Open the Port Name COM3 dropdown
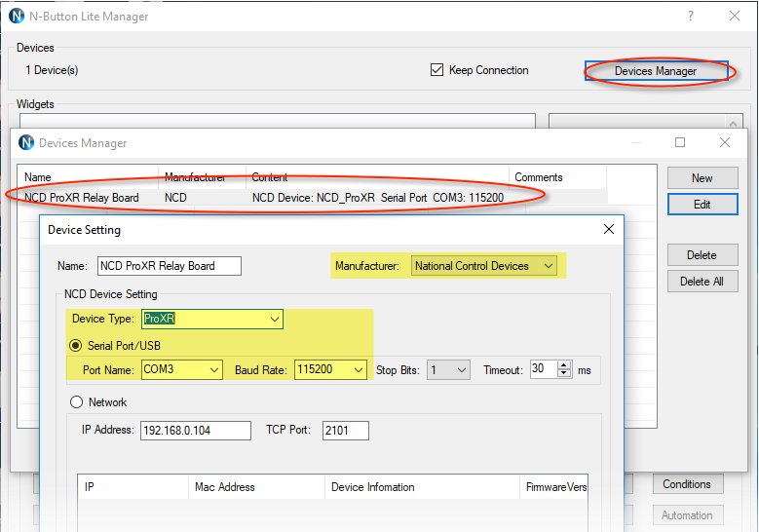 [x=182, y=370]
